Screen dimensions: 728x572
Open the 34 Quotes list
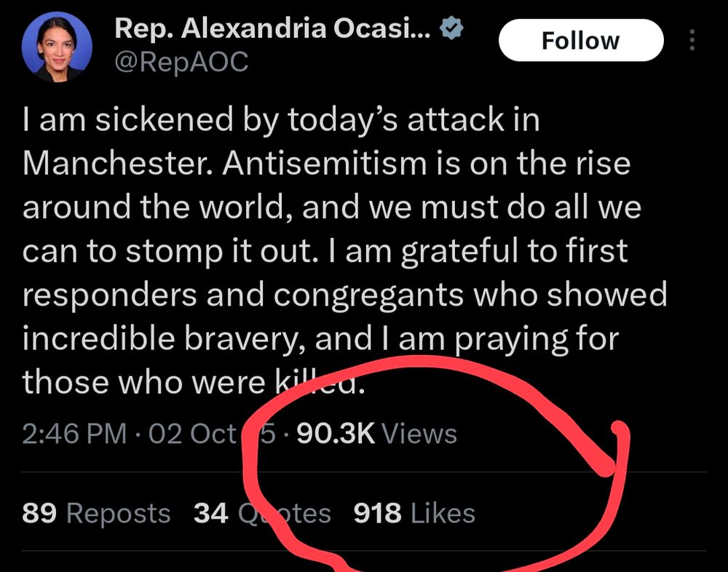pyautogui.click(x=262, y=514)
